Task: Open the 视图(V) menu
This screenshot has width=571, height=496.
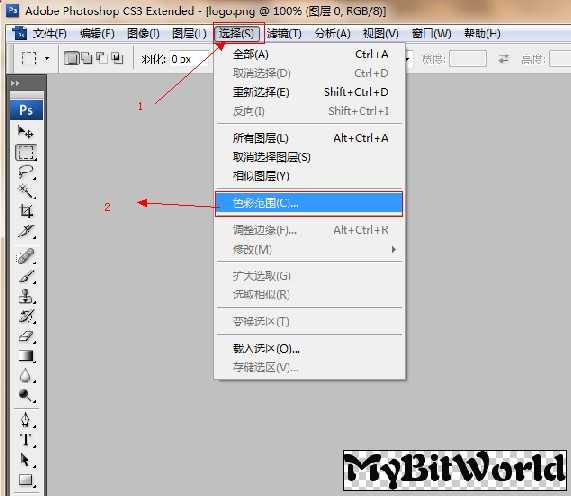Action: click(381, 34)
